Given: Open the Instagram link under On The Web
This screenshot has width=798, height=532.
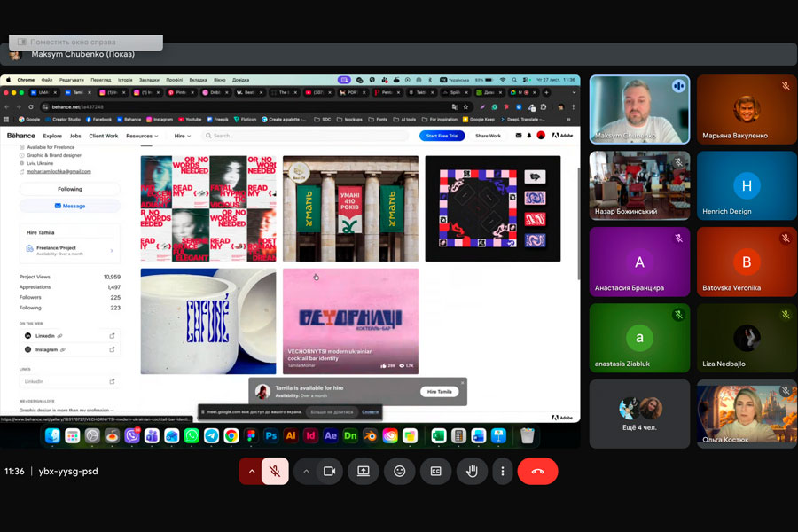Looking at the screenshot, I should [70, 349].
